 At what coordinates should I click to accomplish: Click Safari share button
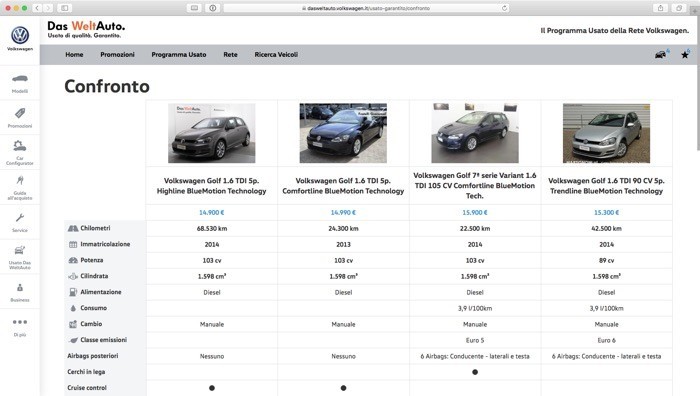click(660, 8)
